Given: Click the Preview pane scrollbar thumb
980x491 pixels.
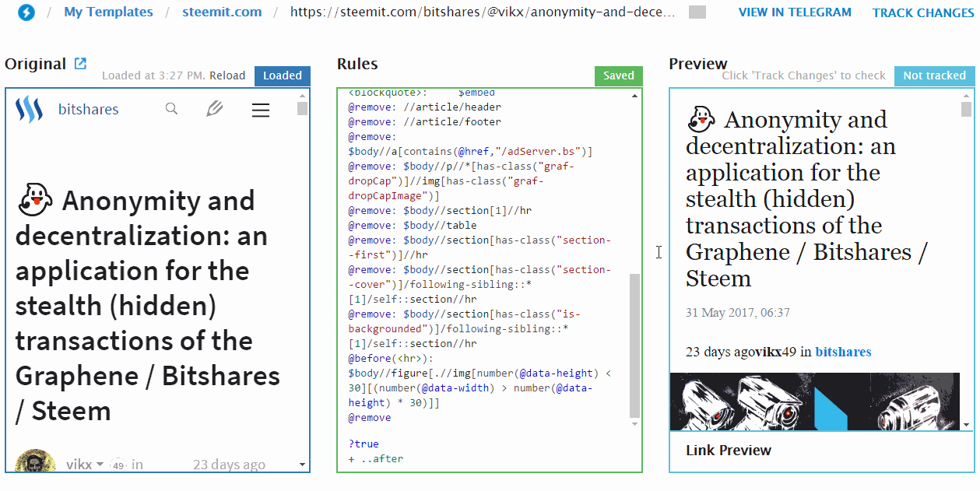Looking at the screenshot, I should click(x=966, y=108).
